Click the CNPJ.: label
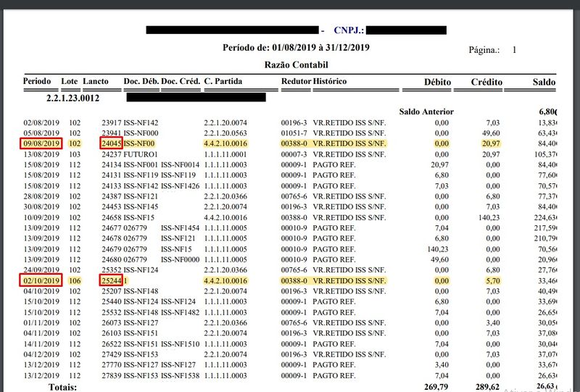 coord(349,30)
